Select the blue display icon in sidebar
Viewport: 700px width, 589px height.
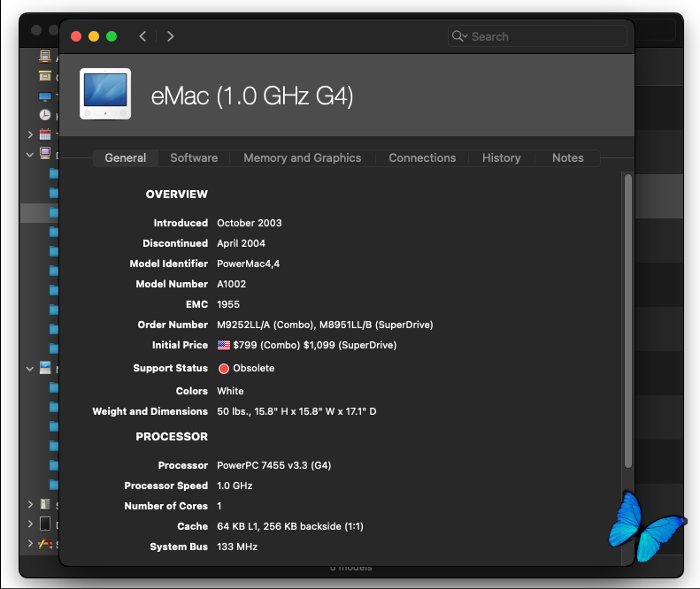pos(44,96)
